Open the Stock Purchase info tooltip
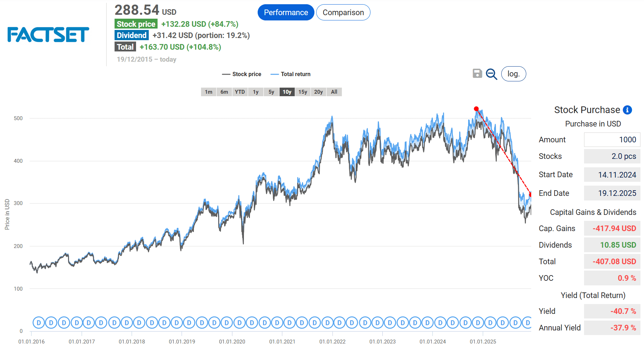This screenshot has height=347, width=644. click(x=627, y=110)
